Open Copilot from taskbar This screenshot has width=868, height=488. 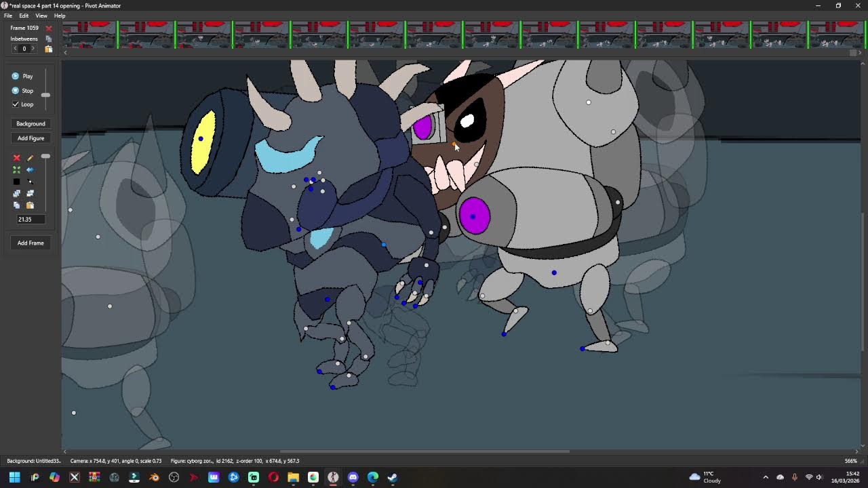[x=54, y=477]
